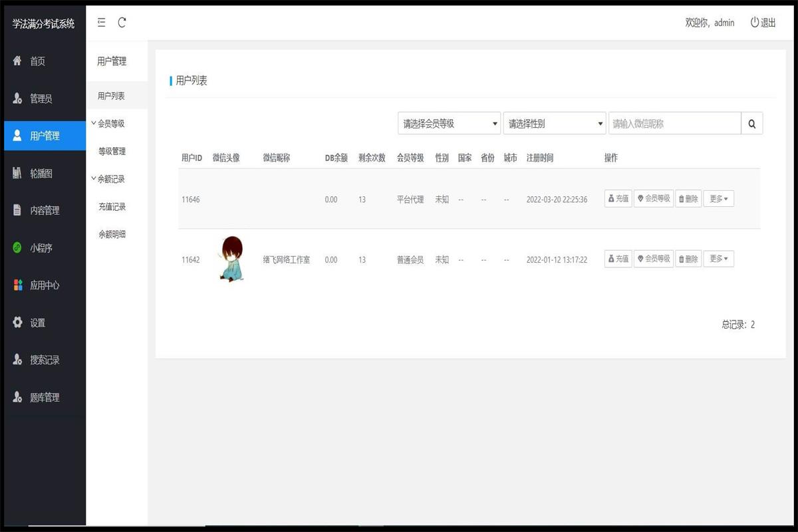Select 等级管理 in submenu
The height and width of the screenshot is (532, 798).
pos(112,152)
